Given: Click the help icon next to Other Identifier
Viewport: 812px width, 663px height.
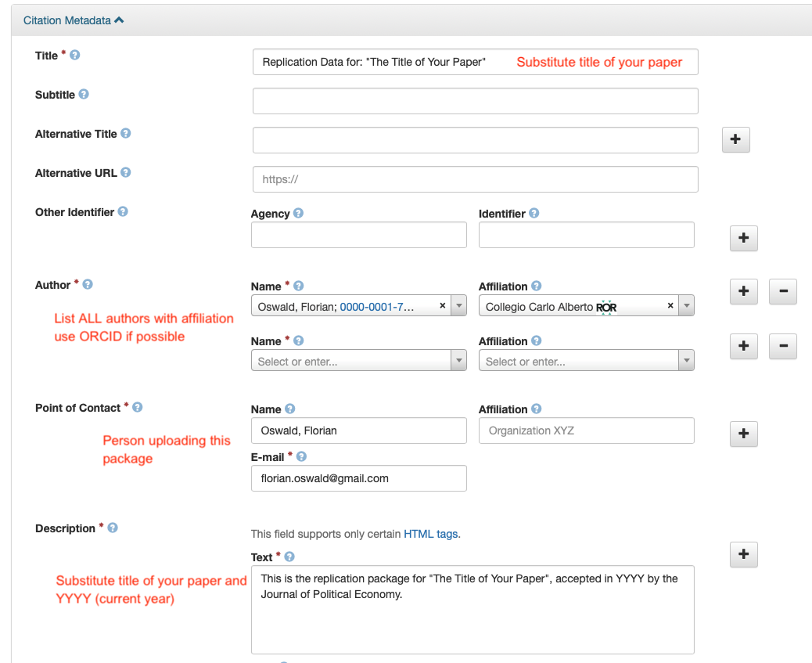Looking at the screenshot, I should pos(123,212).
